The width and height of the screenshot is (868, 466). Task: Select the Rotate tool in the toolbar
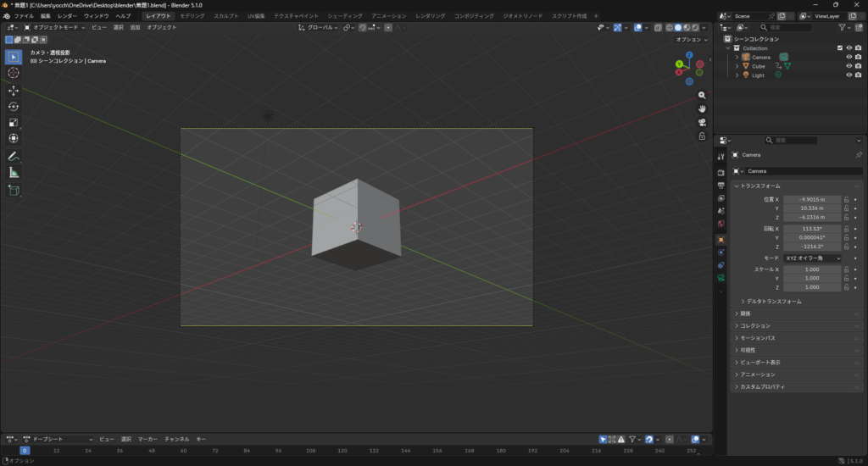click(x=14, y=106)
